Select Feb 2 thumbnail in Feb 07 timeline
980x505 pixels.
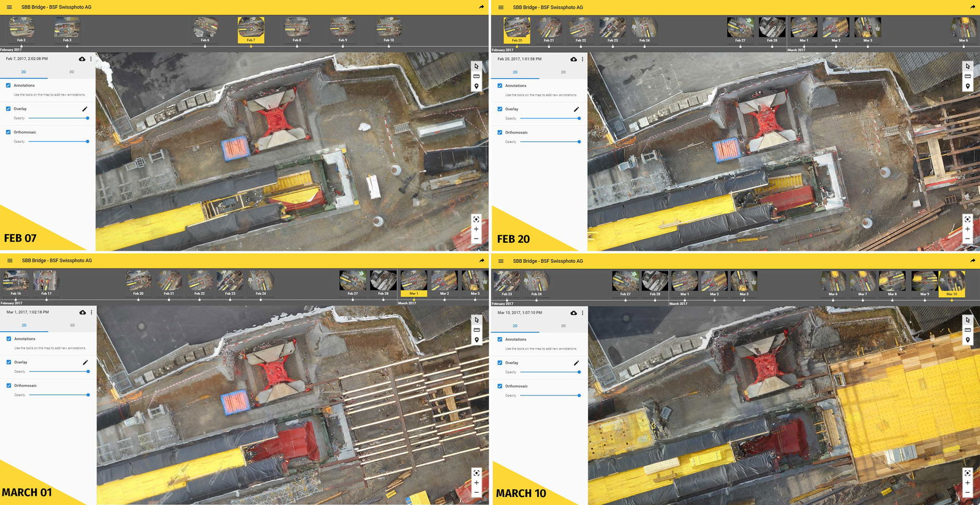coord(21,29)
